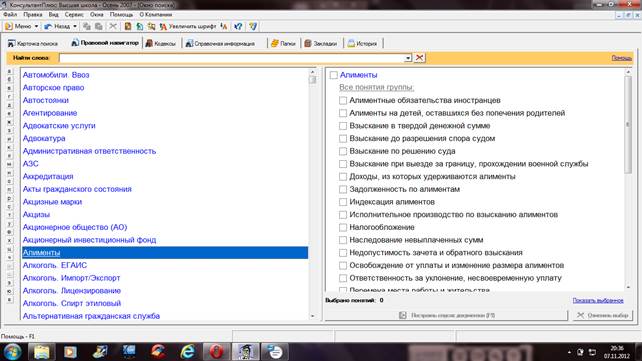Open the Правка menu
Screen dimensions: 642x361
[x=33, y=14]
